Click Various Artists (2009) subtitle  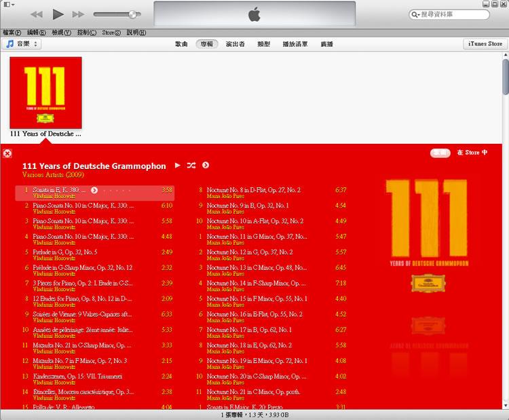click(53, 175)
